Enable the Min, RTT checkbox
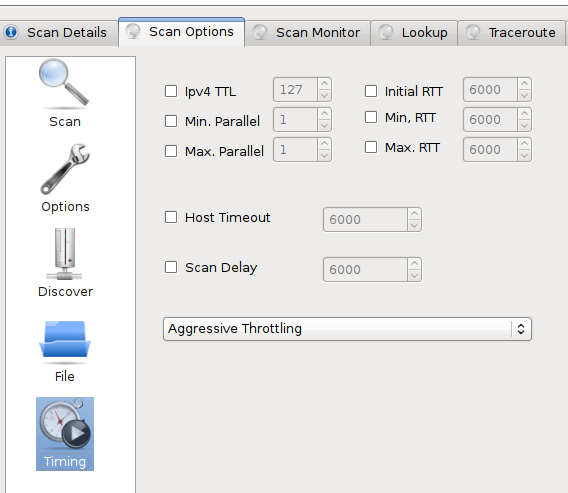The image size is (568, 493). [371, 117]
